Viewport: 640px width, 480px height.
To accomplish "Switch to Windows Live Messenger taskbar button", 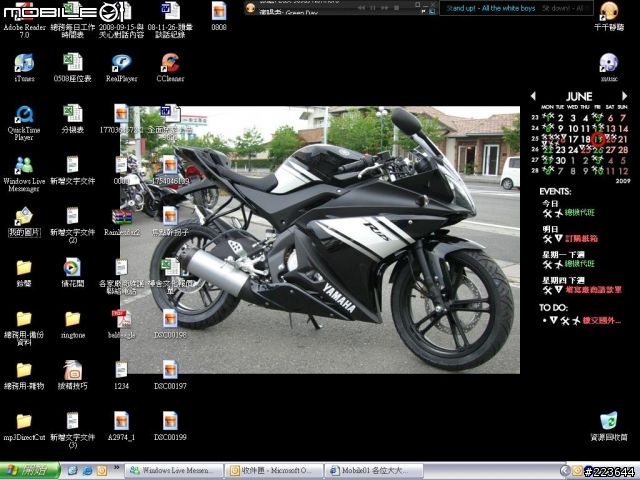I will 174,471.
